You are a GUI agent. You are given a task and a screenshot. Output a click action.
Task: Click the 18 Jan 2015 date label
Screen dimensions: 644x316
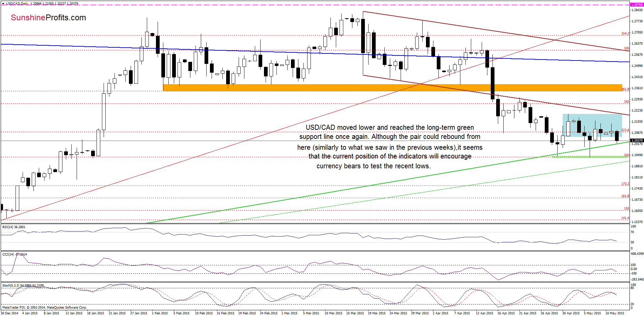pos(96,313)
